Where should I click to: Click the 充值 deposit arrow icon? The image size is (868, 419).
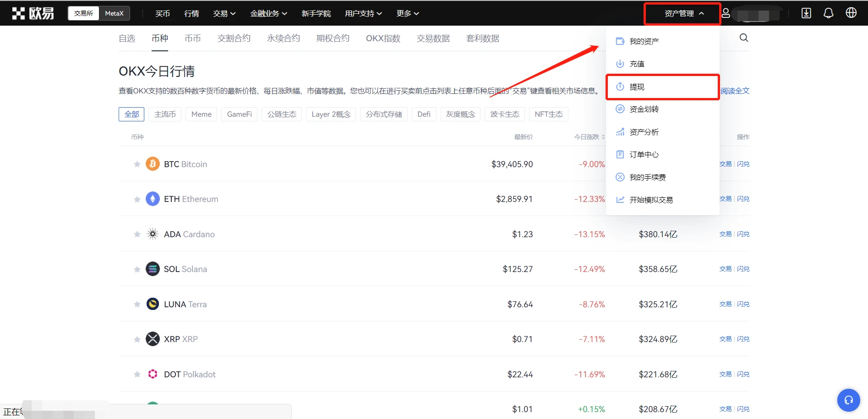[620, 64]
